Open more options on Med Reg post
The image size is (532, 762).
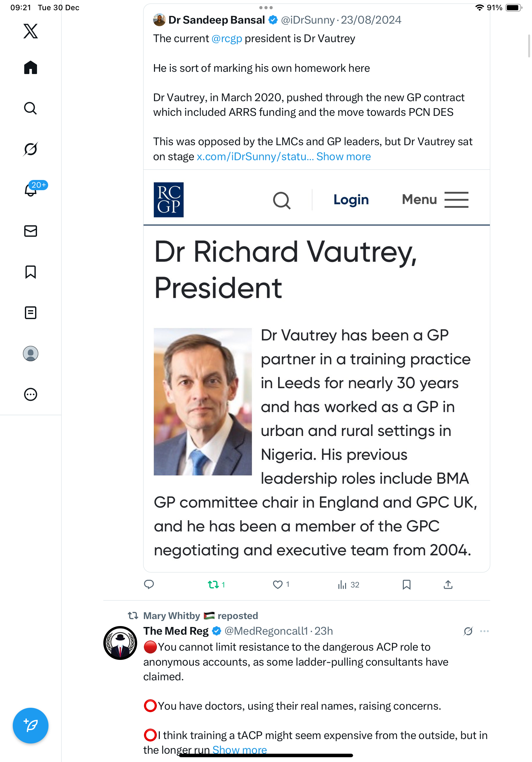[484, 631]
